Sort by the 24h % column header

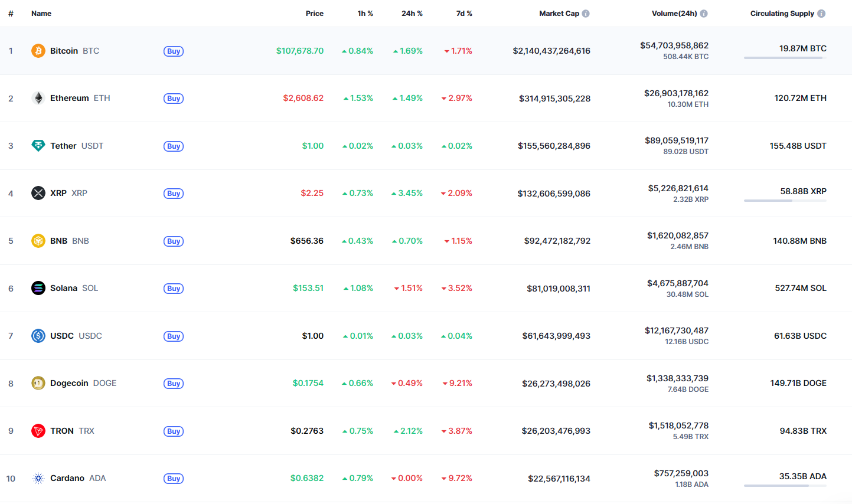point(412,14)
